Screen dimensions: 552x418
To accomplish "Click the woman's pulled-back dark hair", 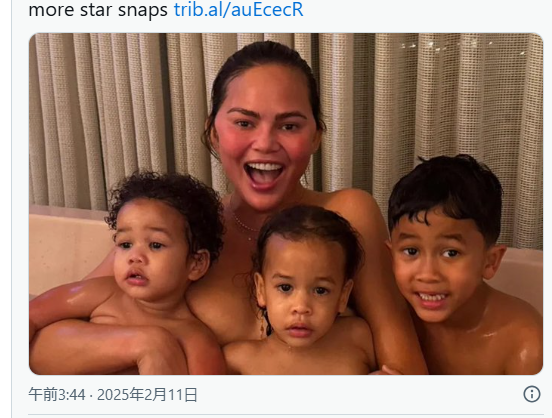I will click(x=262, y=63).
